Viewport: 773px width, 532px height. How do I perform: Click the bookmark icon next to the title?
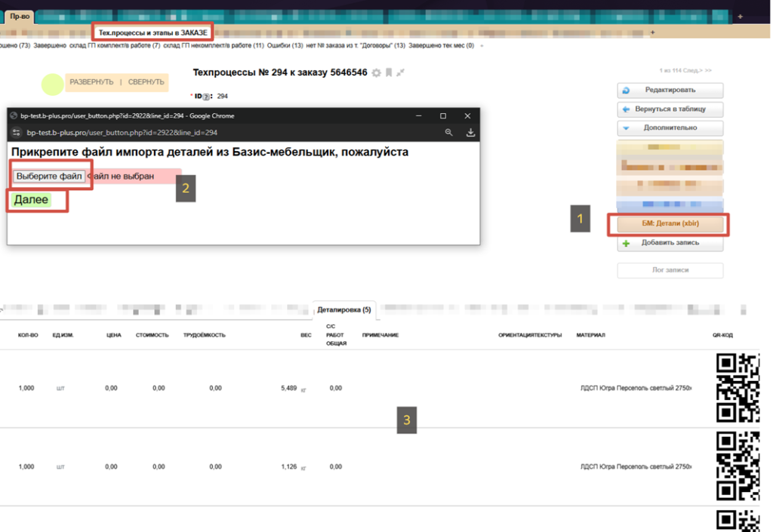(388, 73)
